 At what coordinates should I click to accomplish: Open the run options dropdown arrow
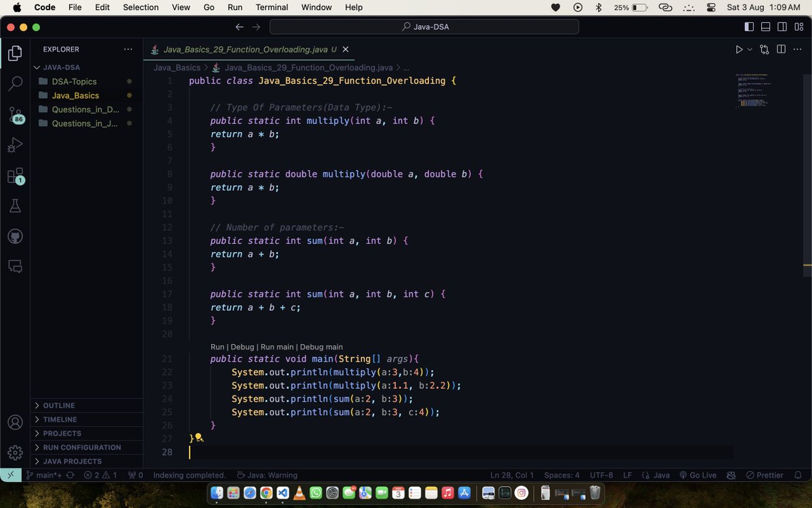750,49
